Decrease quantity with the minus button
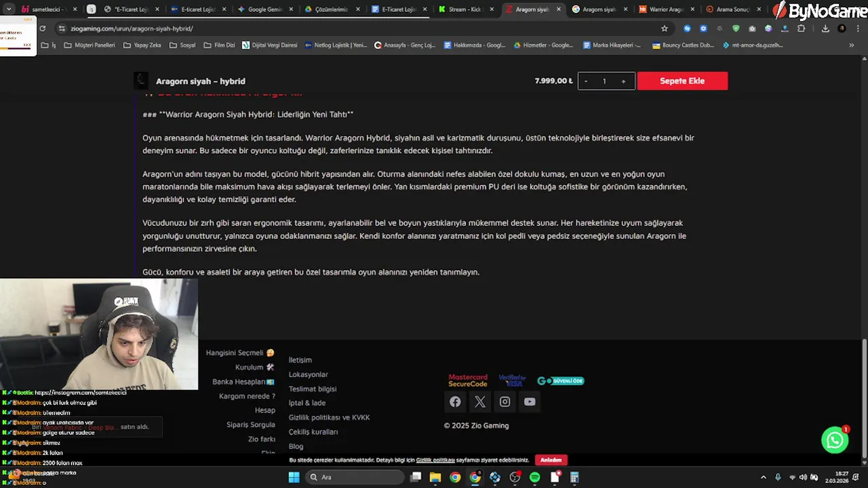Screen dimensions: 868x488 tap(586, 81)
